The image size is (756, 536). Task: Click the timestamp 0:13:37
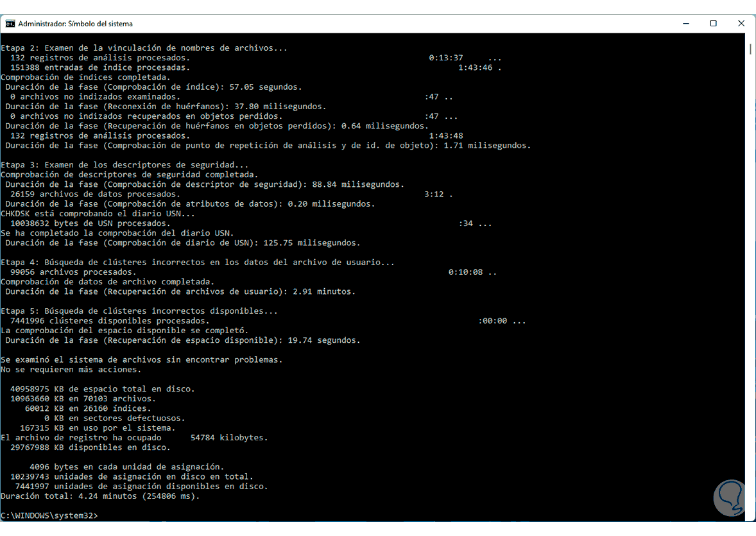click(446, 58)
